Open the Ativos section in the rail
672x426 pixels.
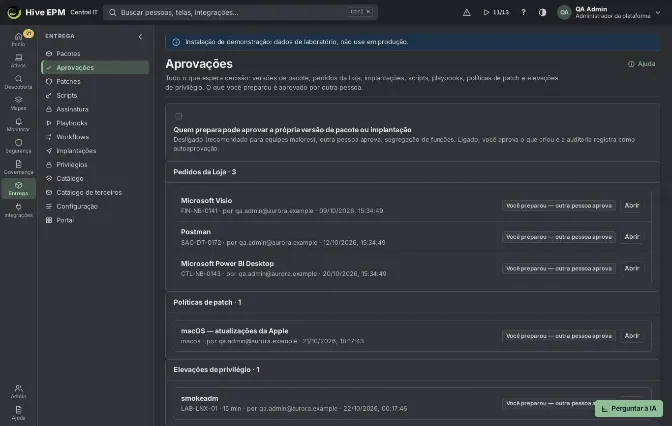tap(18, 60)
